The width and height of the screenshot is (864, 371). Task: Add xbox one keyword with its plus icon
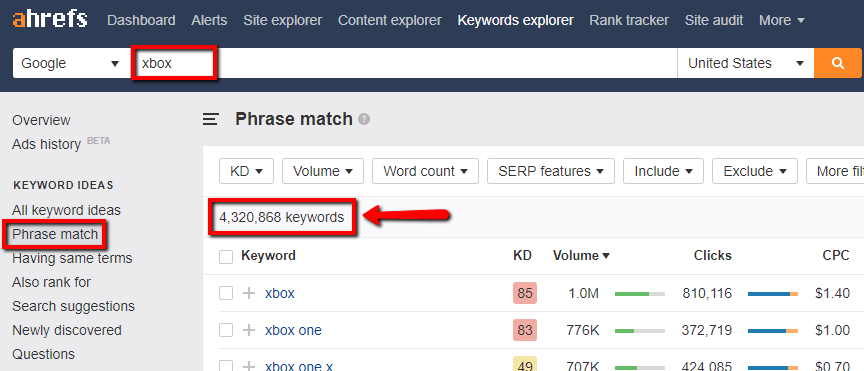click(249, 330)
